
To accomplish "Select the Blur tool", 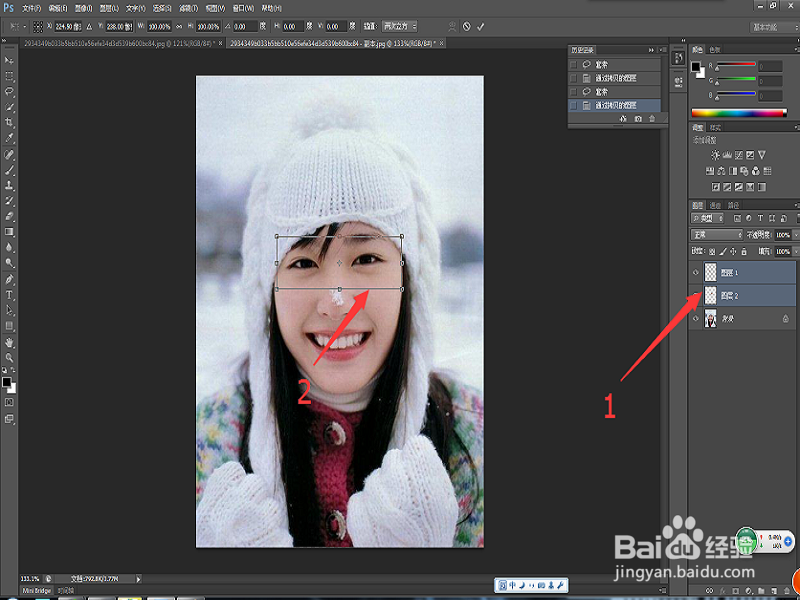I will (9, 247).
